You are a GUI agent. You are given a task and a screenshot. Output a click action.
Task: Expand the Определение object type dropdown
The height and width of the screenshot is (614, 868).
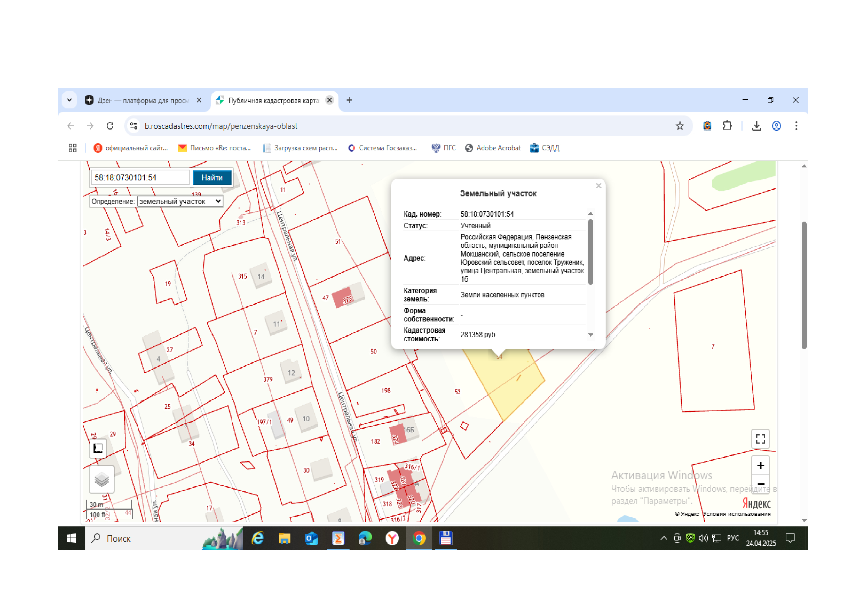click(x=180, y=202)
